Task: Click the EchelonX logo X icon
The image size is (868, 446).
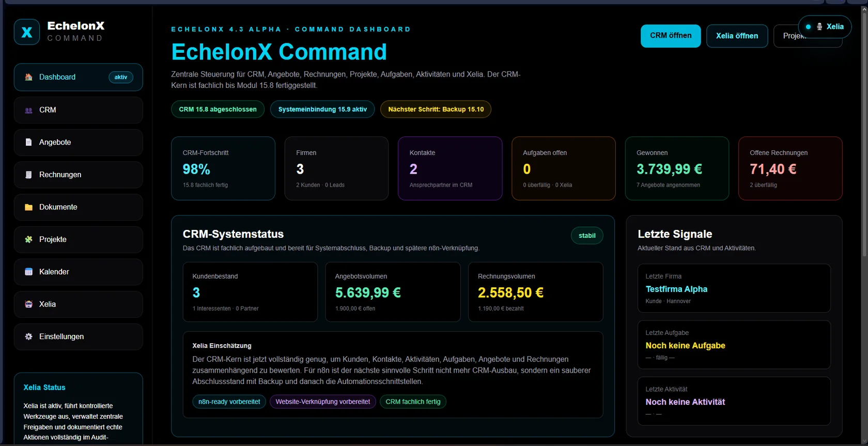Action: tap(27, 32)
